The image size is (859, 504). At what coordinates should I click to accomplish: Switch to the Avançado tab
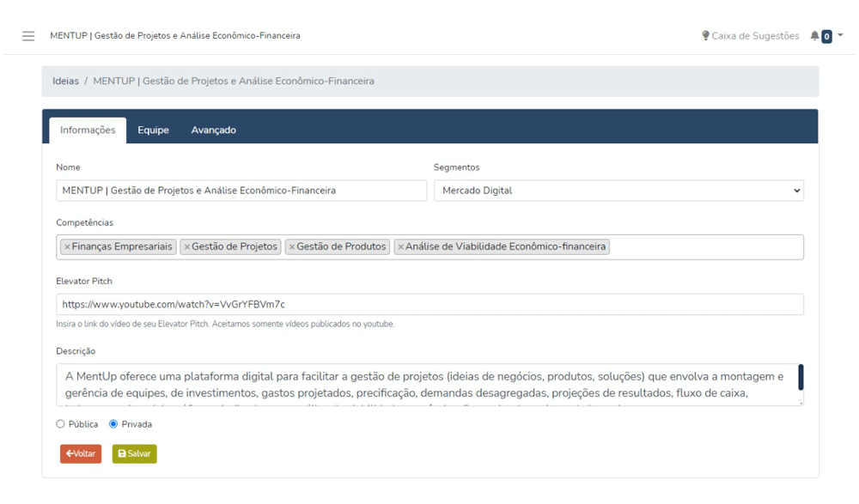point(213,131)
